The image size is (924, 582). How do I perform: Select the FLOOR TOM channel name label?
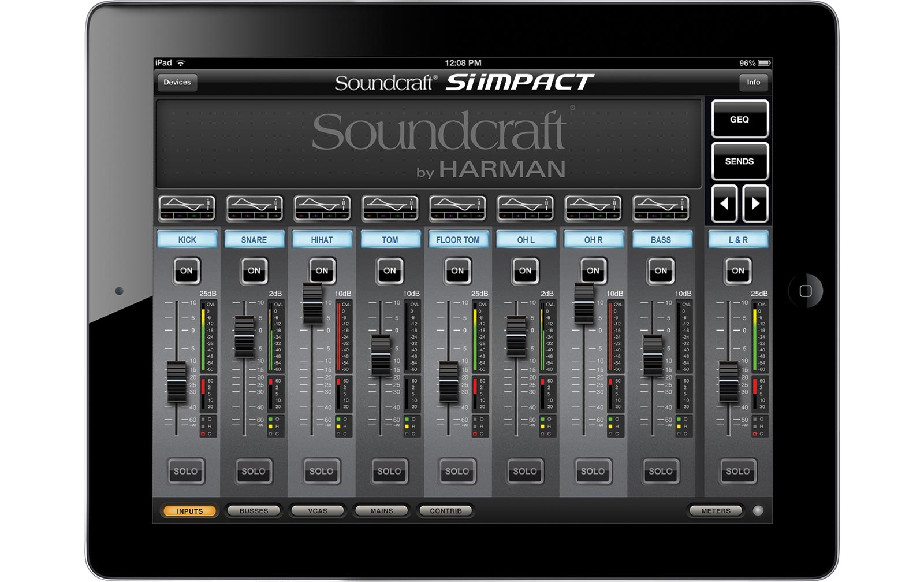(458, 239)
